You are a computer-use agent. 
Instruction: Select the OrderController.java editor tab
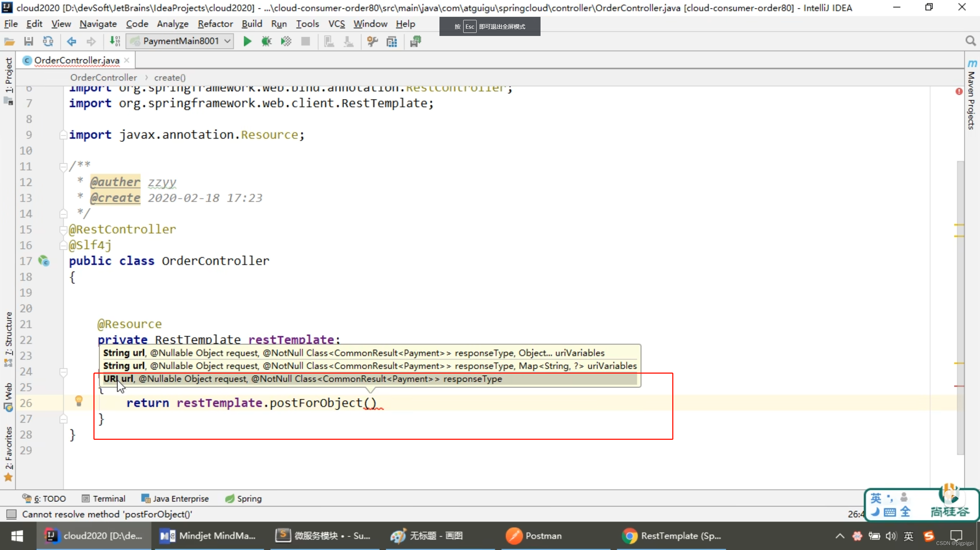(x=77, y=60)
